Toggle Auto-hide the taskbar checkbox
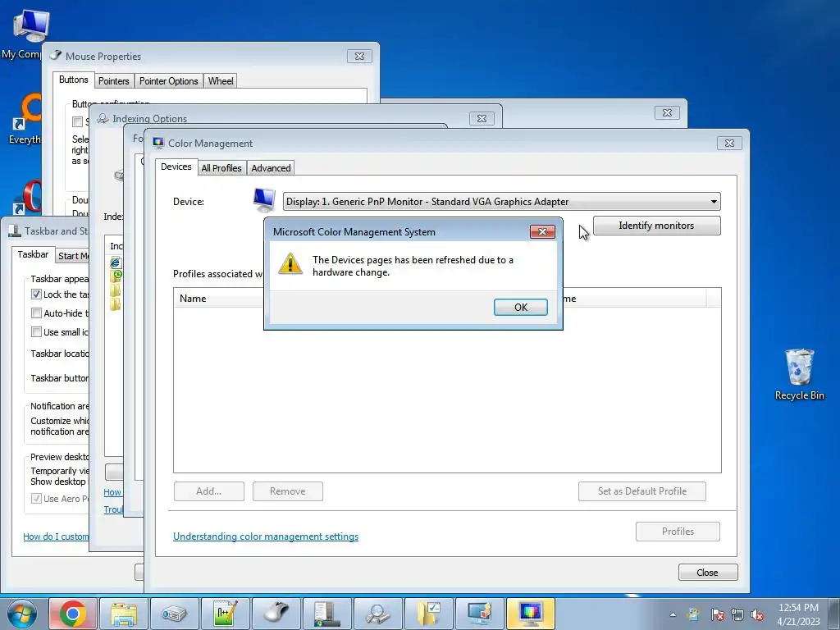The image size is (840, 630). [36, 313]
